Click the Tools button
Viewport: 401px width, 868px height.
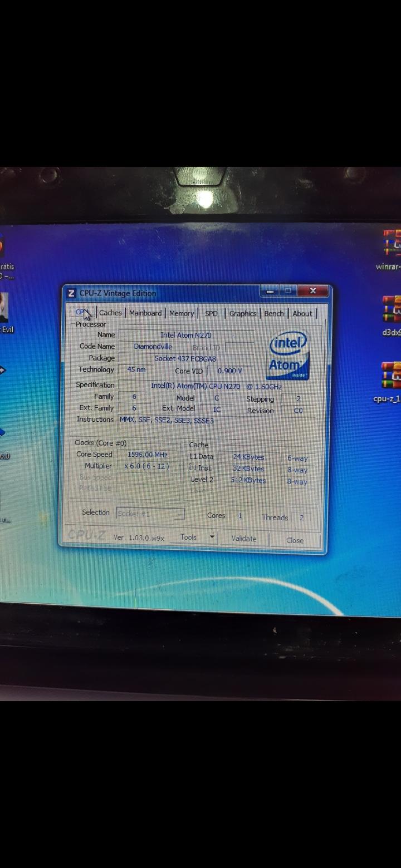[x=189, y=537]
